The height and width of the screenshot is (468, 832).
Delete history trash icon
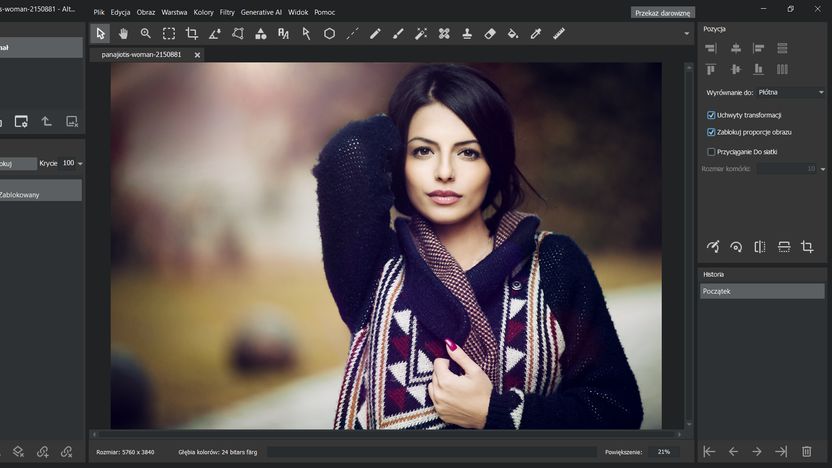click(x=807, y=452)
